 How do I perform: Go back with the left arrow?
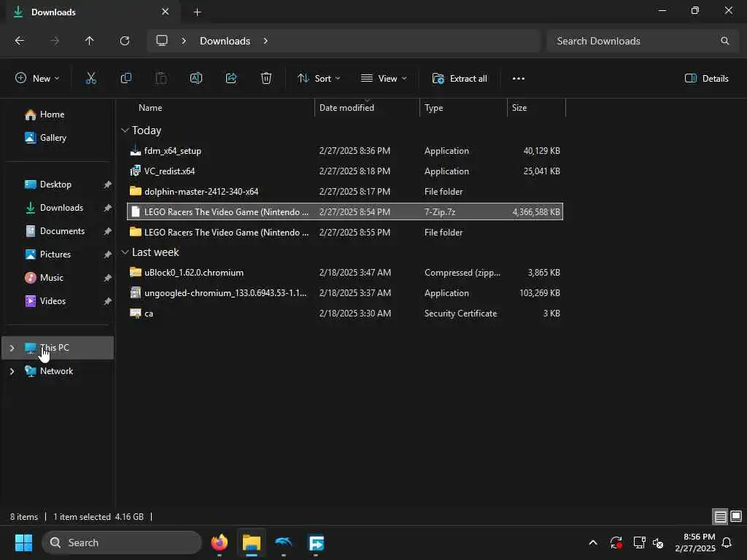(x=20, y=41)
